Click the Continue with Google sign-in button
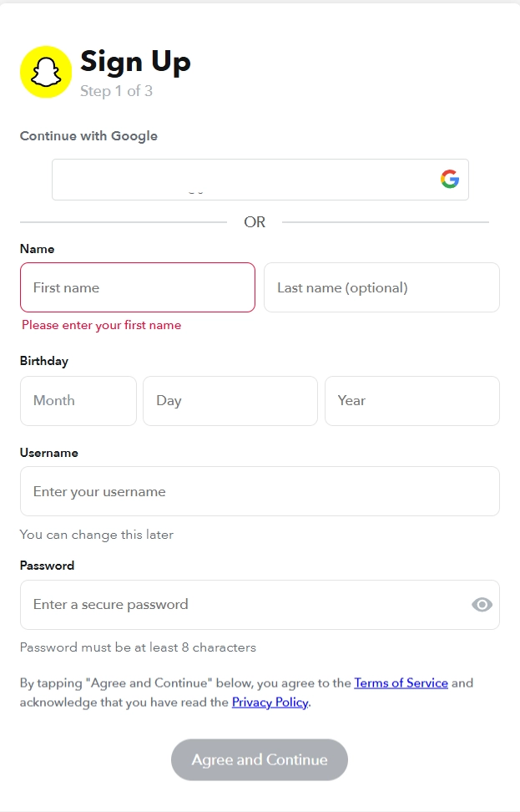 pyautogui.click(x=260, y=178)
